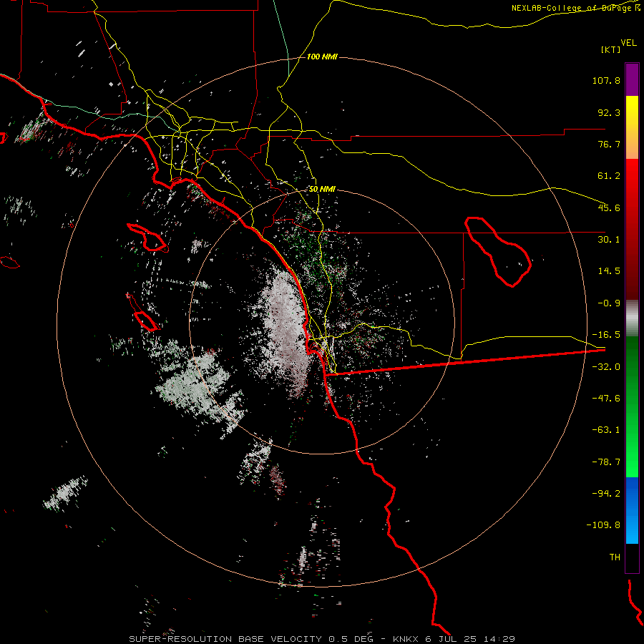Click the TH legend label
The image size is (644, 644).
click(615, 557)
